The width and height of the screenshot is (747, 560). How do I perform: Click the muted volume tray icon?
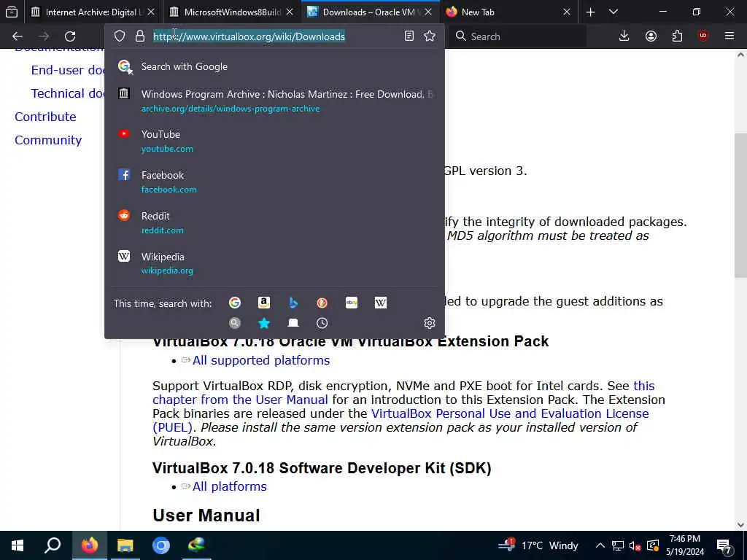pyautogui.click(x=635, y=545)
